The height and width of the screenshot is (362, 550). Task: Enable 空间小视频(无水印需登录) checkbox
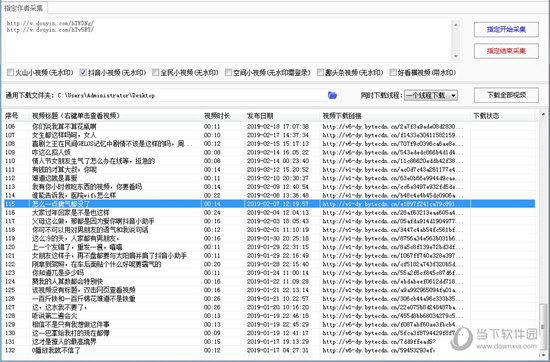click(x=228, y=73)
